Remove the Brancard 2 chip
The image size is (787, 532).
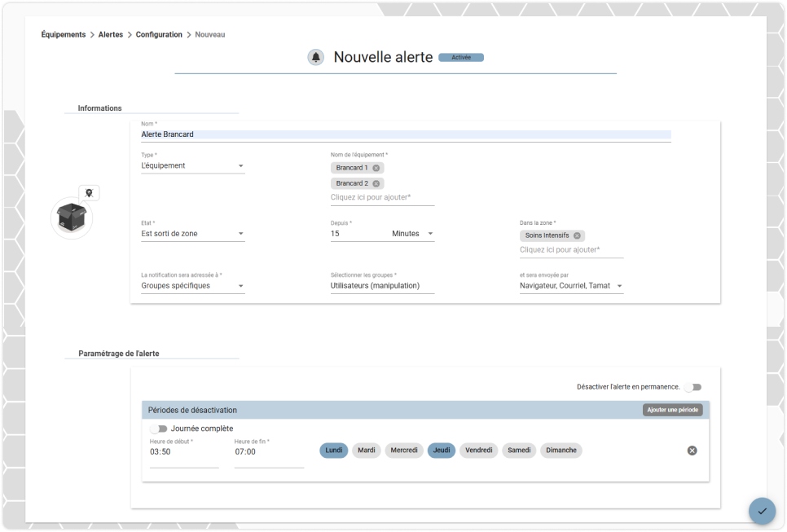coord(376,183)
